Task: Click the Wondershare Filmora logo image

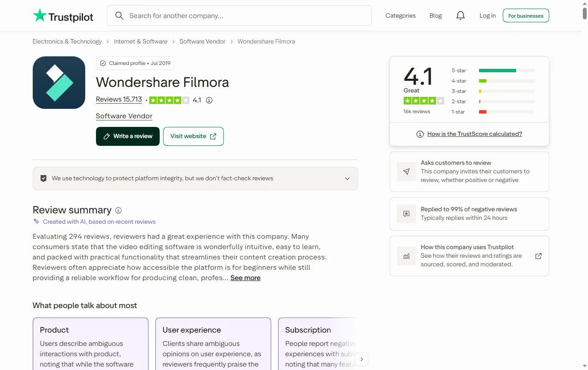Action: pyautogui.click(x=59, y=83)
